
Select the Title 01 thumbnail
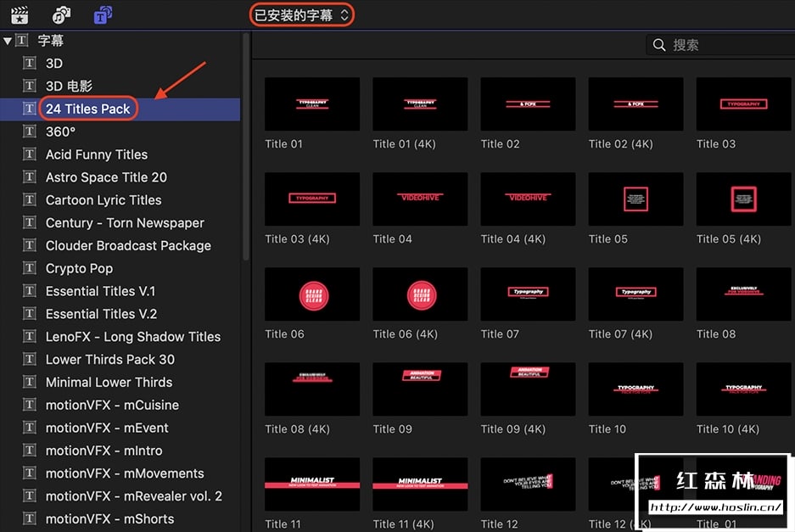click(x=312, y=104)
